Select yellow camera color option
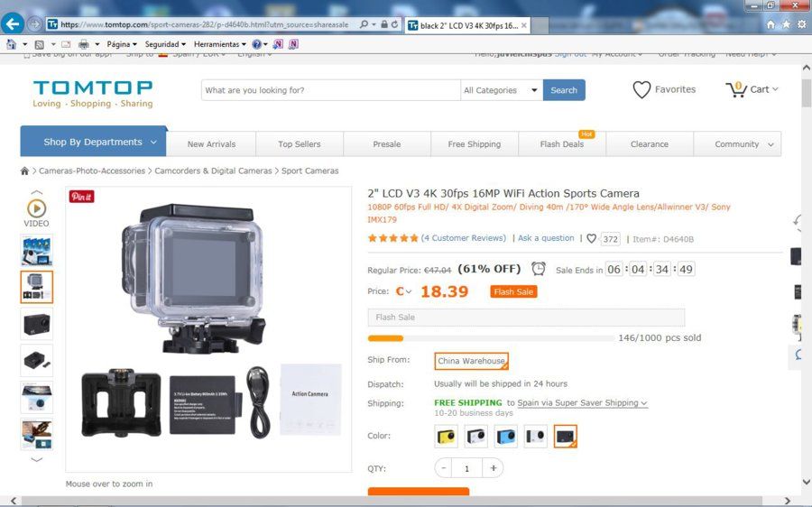 click(x=447, y=437)
